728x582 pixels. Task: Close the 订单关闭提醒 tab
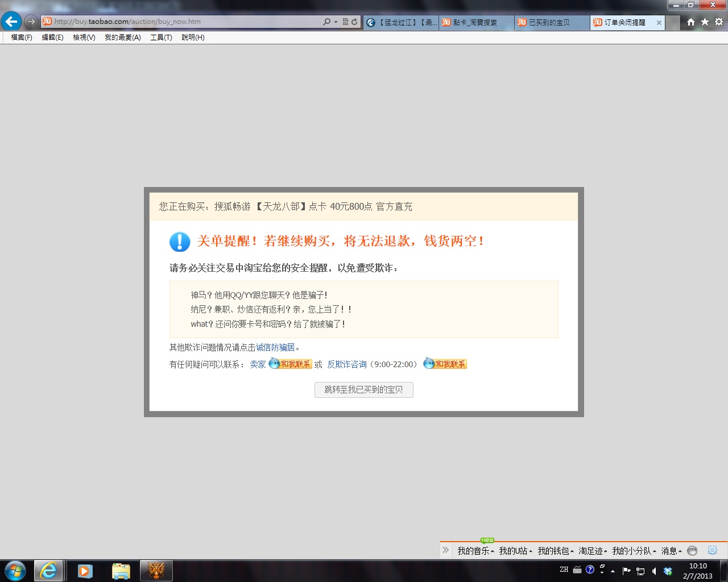pyautogui.click(x=659, y=23)
